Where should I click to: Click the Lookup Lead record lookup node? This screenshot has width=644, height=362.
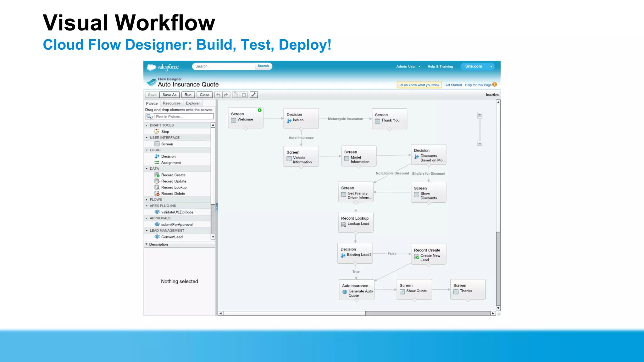(356, 222)
